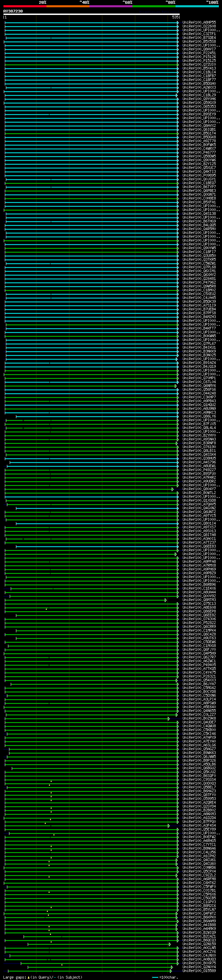Viewport: 222px width, 980px height.
Task: Click the query end position 535
Action: pos(175,17)
